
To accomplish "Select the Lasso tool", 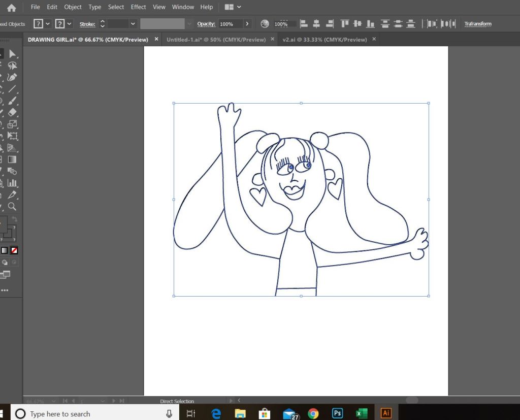I will click(x=13, y=66).
